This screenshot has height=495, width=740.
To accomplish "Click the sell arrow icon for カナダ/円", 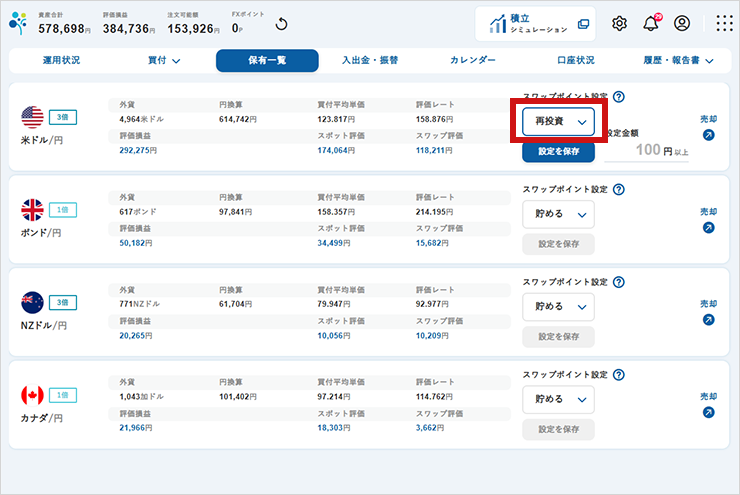I will tap(708, 412).
